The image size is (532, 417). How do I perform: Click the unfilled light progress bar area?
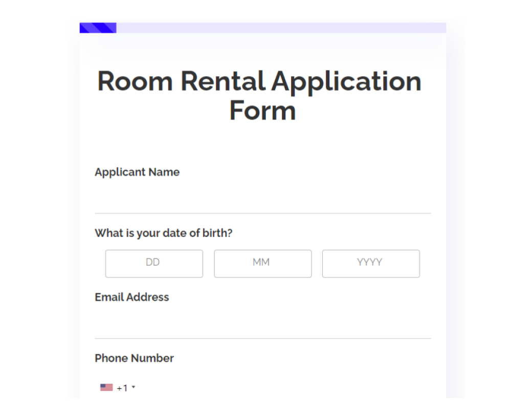point(281,28)
